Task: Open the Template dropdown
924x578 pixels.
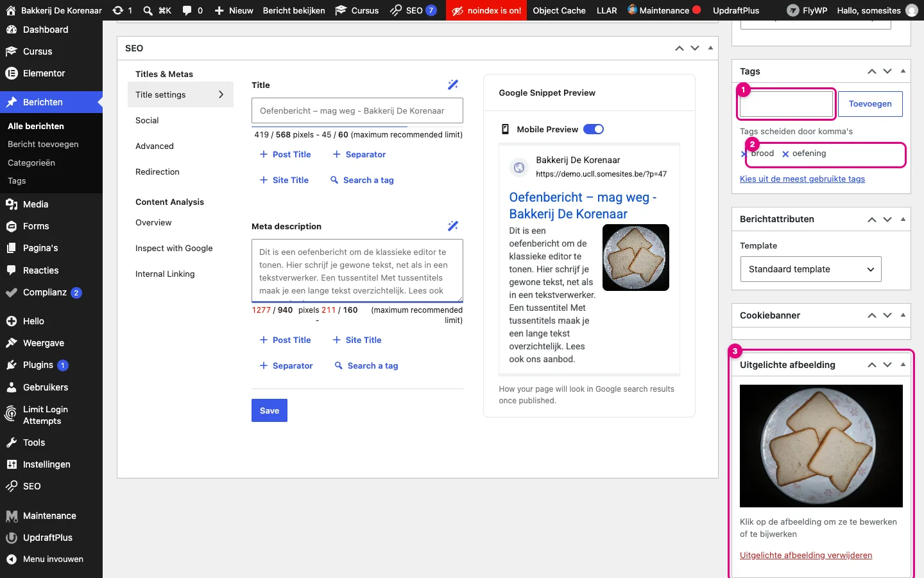Action: tap(810, 269)
